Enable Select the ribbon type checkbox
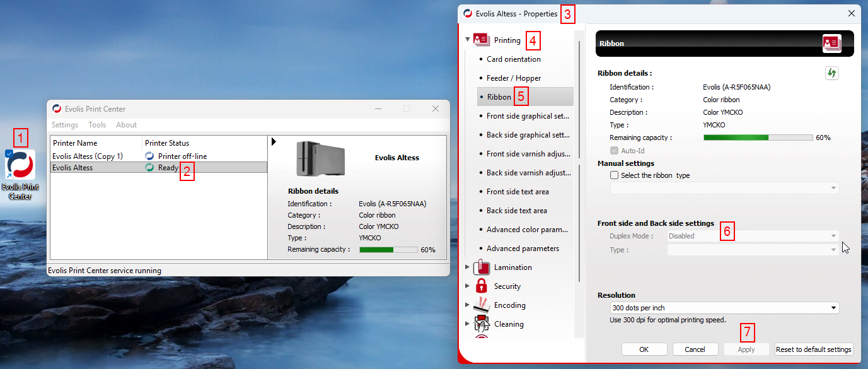This screenshot has width=868, height=369. (x=614, y=175)
